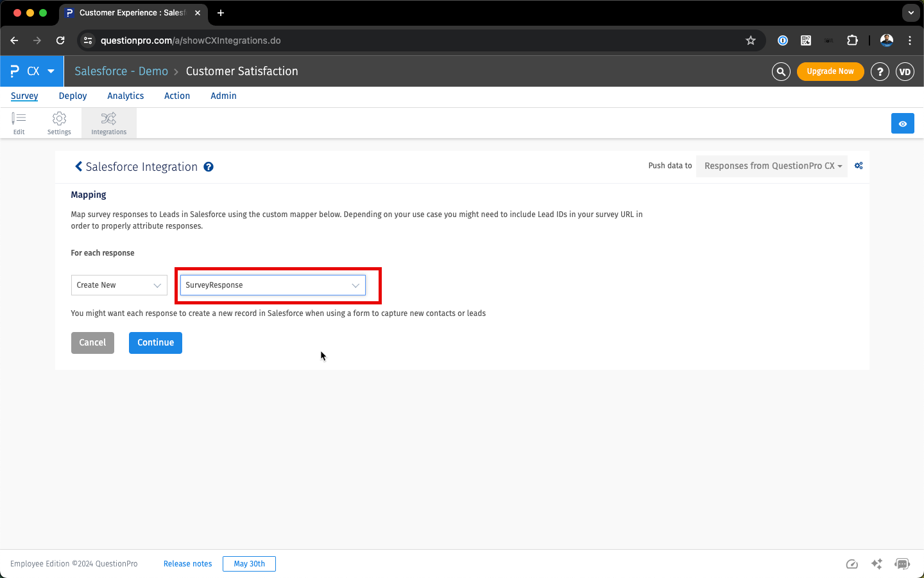Expand the Responses from QuestionPro CX dropdown

(x=772, y=166)
